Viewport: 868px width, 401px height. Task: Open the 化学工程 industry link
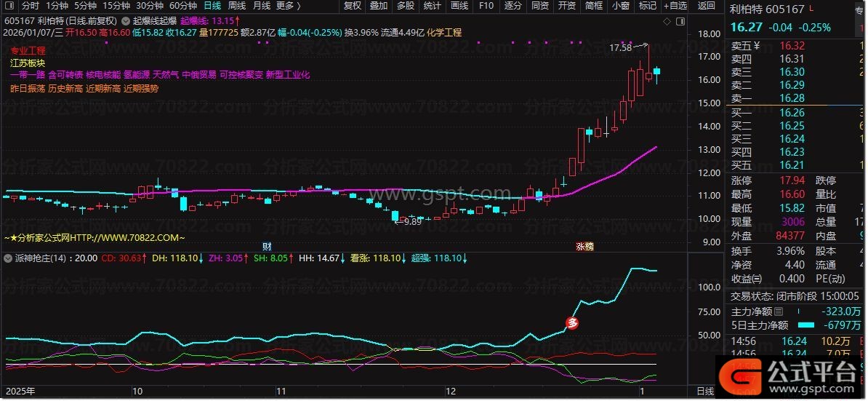click(x=443, y=33)
